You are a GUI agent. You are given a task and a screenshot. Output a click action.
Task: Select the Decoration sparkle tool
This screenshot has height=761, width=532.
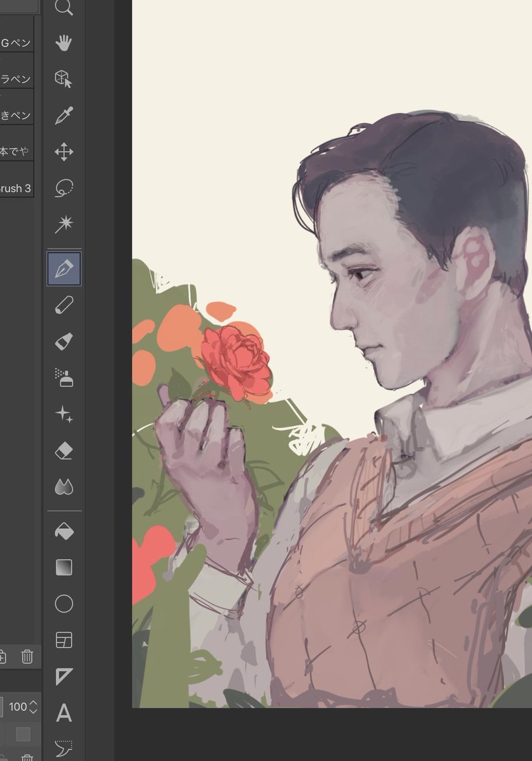64,414
